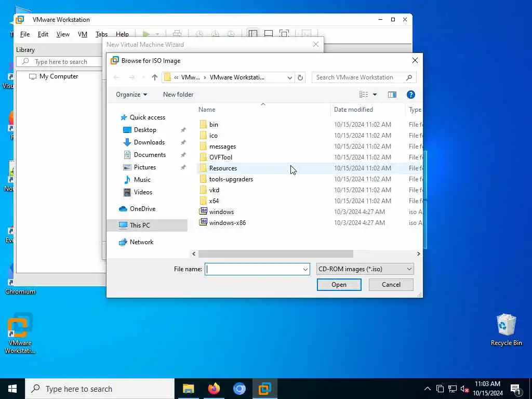
Task: Open the bin folder
Action: [214, 125]
